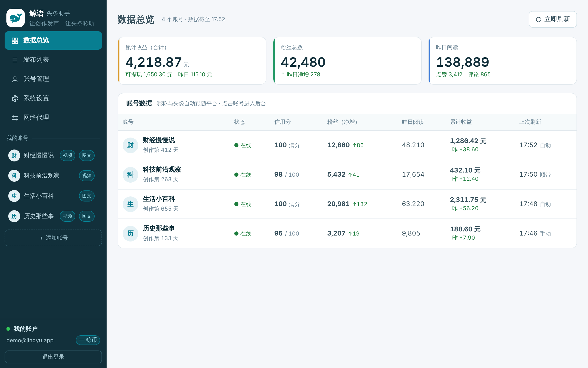Click the 生 avatar in the table row
Image resolution: width=588 pixels, height=368 pixels.
130,204
